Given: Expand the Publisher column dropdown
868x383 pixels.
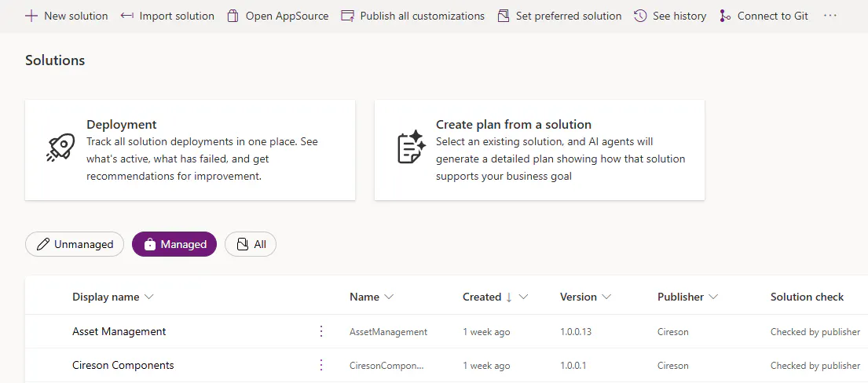Looking at the screenshot, I should (x=713, y=297).
